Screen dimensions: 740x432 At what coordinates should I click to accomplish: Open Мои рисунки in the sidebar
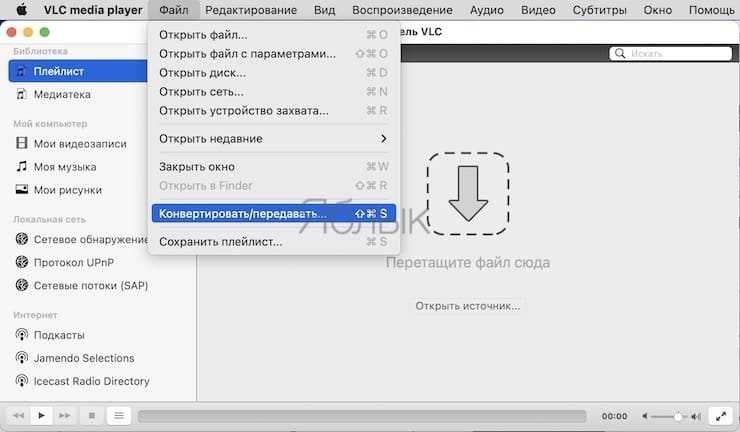pyautogui.click(x=67, y=190)
